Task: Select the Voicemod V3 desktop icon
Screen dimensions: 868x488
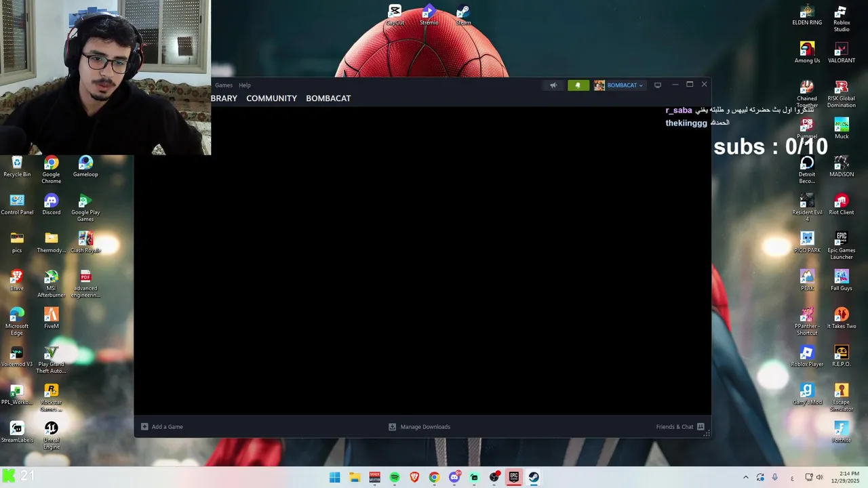Action: [x=17, y=357]
